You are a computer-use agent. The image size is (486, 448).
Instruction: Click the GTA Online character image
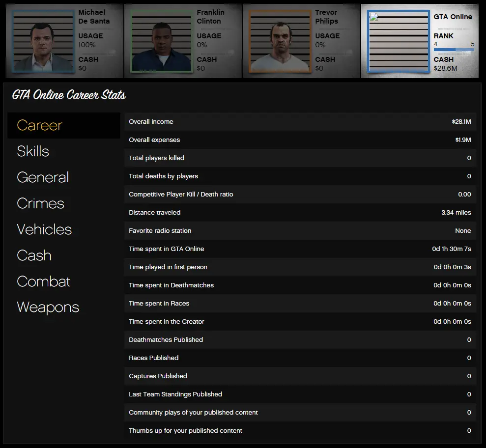tap(399, 42)
